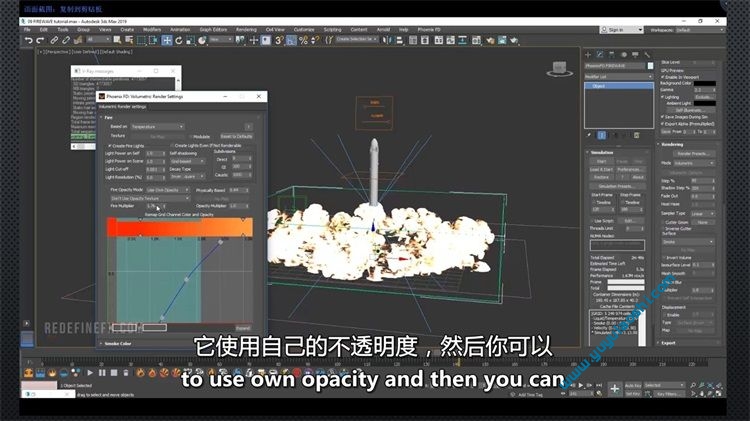Toggle Enable In Viewport checkbox under GPU Preview
750x421 pixels.
pos(663,77)
